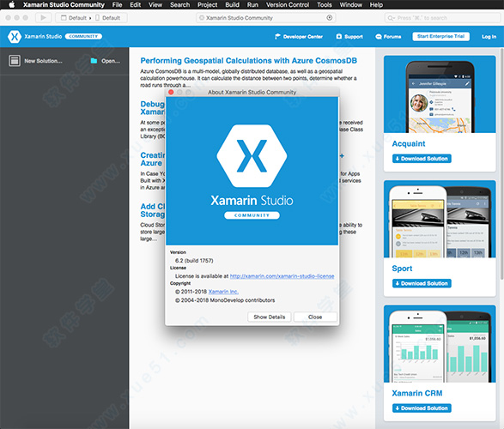Open the Tools menu
This screenshot has width=504, height=429.
click(325, 4)
